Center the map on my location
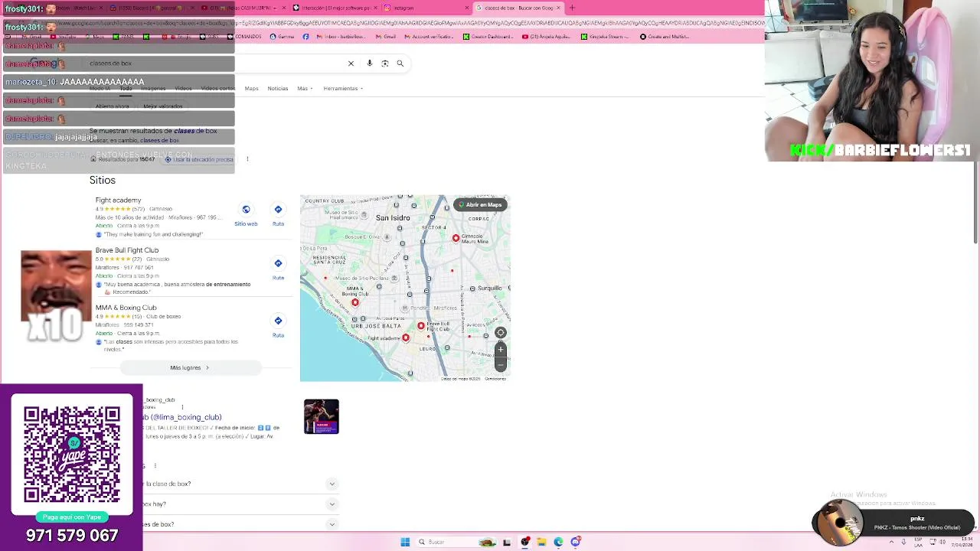The width and height of the screenshot is (980, 551). [501, 332]
